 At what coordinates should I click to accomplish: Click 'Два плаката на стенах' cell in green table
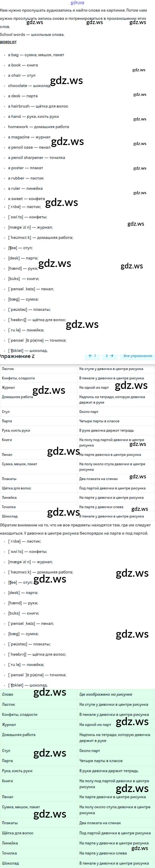pyautogui.click(x=100, y=823)
